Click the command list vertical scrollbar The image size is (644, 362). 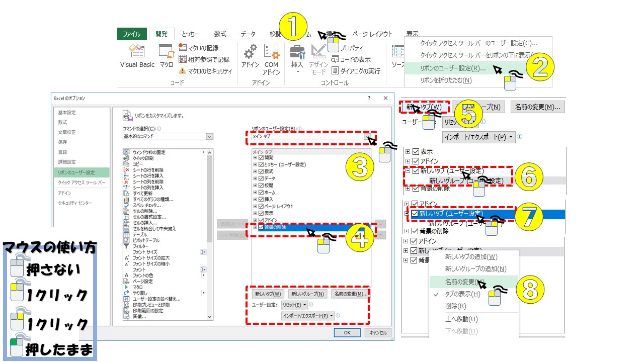[210, 234]
